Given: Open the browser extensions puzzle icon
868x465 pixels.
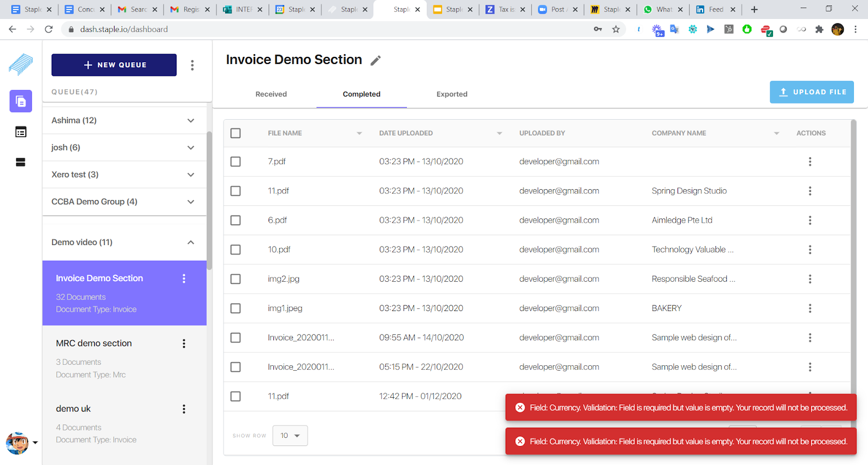Looking at the screenshot, I should (x=819, y=29).
